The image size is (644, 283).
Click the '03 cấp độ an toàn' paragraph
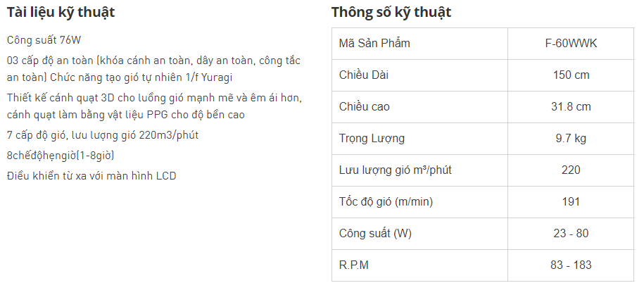[x=153, y=69]
